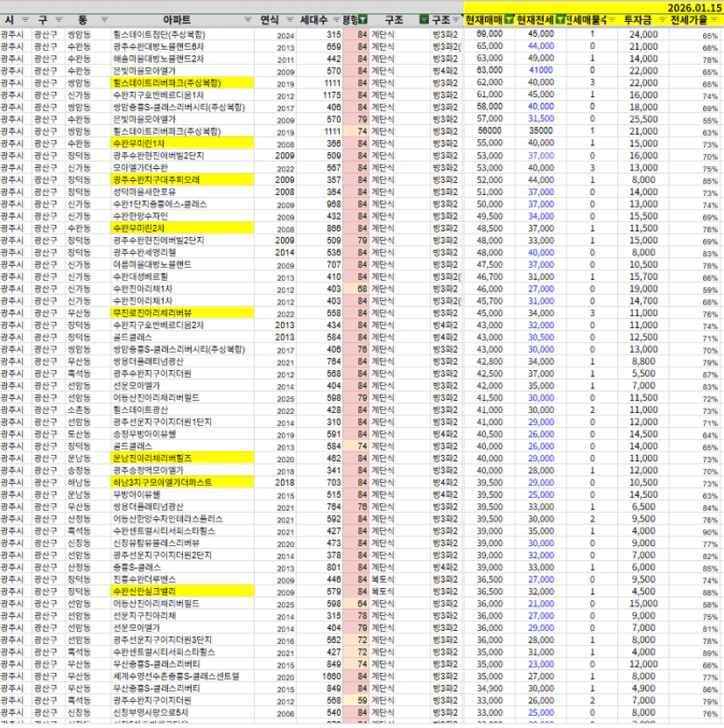Click the 세대수 column filter icon
Viewport: 724px width, 728px height.
tap(334, 19)
